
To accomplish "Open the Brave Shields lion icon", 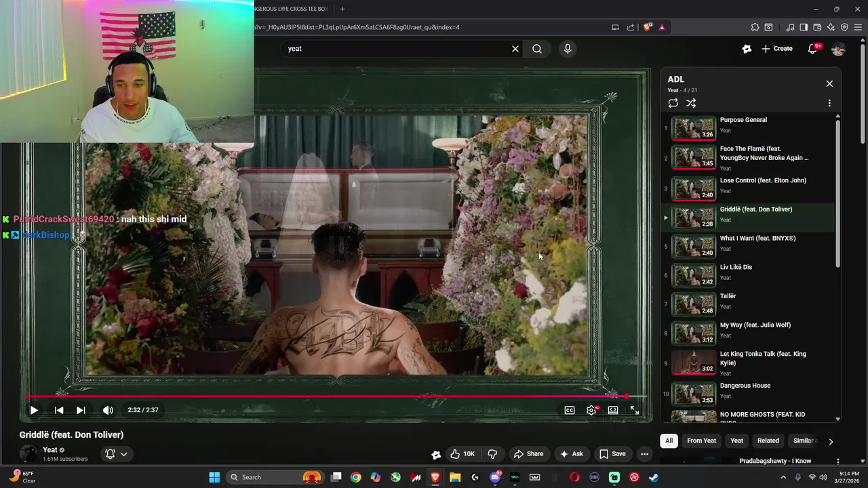I will pyautogui.click(x=648, y=27).
